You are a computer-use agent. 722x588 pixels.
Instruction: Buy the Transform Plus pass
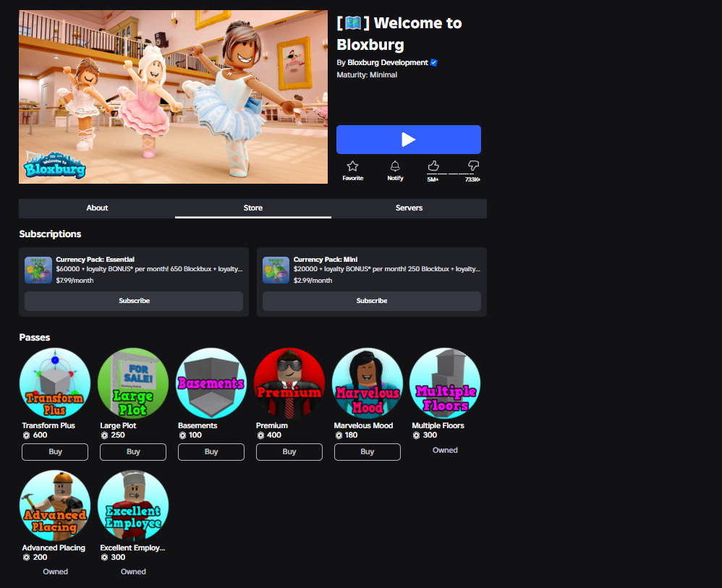point(55,452)
